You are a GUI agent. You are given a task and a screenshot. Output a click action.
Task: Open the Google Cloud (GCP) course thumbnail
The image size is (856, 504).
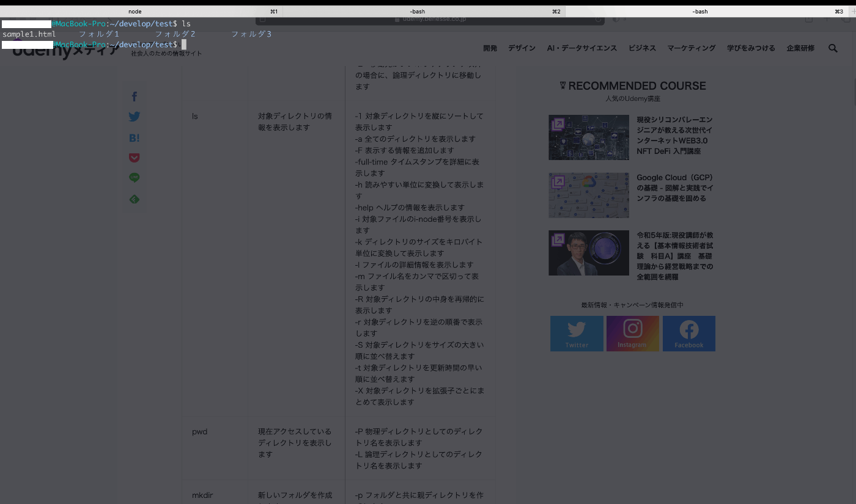tap(589, 195)
